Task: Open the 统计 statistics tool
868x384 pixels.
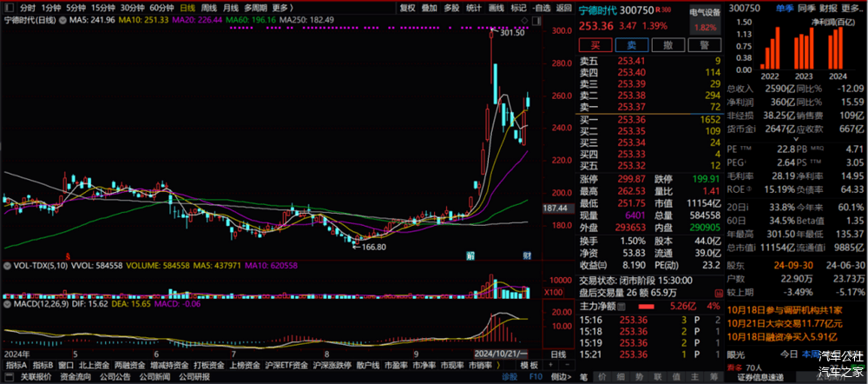Action: tap(473, 9)
